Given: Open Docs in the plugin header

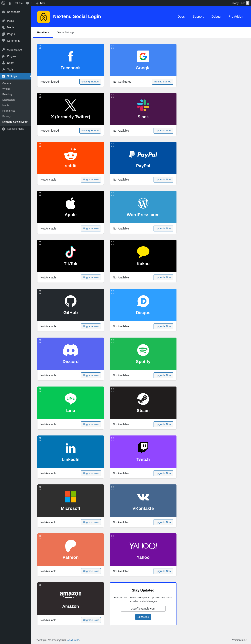Looking at the screenshot, I should [x=181, y=16].
